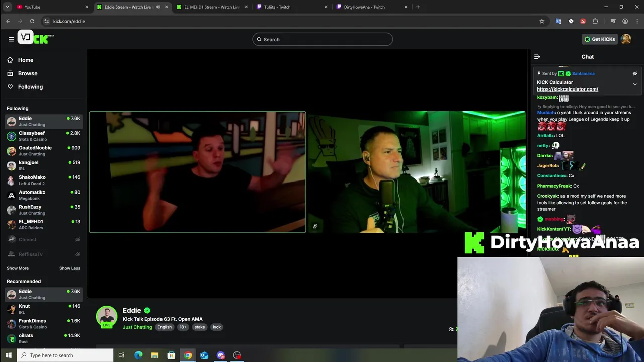Open the kickcalculator.com link
This screenshot has height=362, width=644.
pos(568,89)
